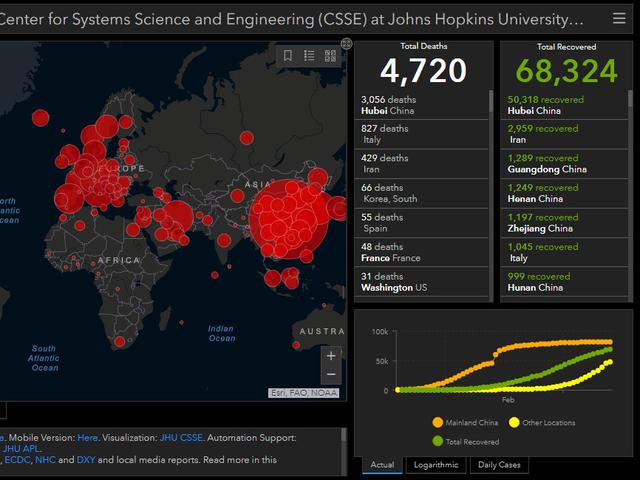This screenshot has width=640, height=480.
Task: Click the AFRICA label on the map
Action: pos(119,260)
